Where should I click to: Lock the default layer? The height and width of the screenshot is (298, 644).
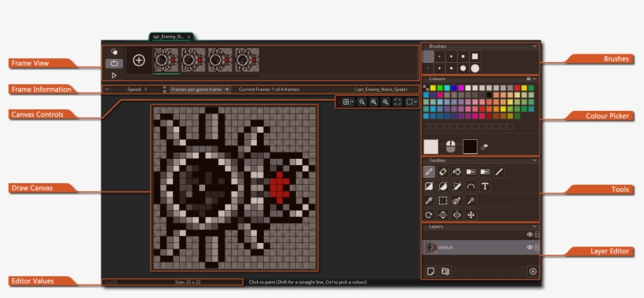point(536,248)
